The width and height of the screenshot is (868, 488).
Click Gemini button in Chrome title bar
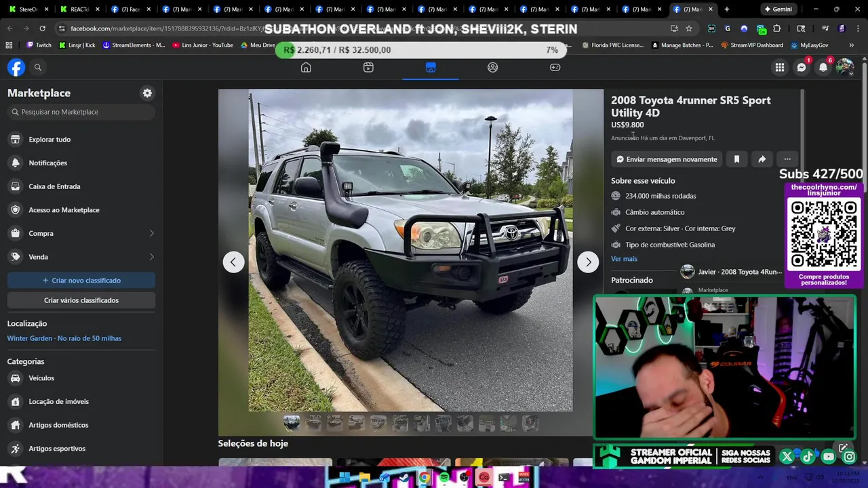(x=778, y=9)
